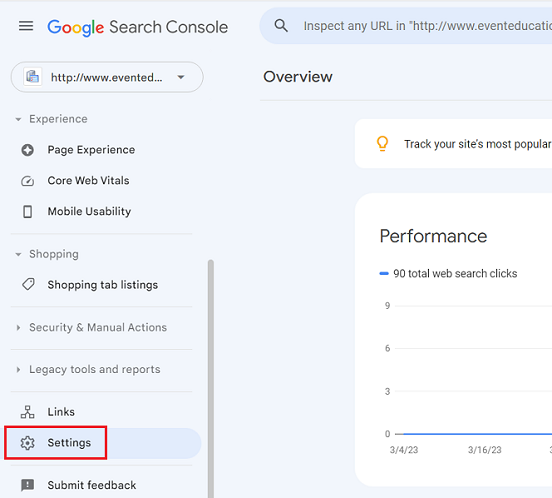Navigate to the Links page

coord(61,412)
